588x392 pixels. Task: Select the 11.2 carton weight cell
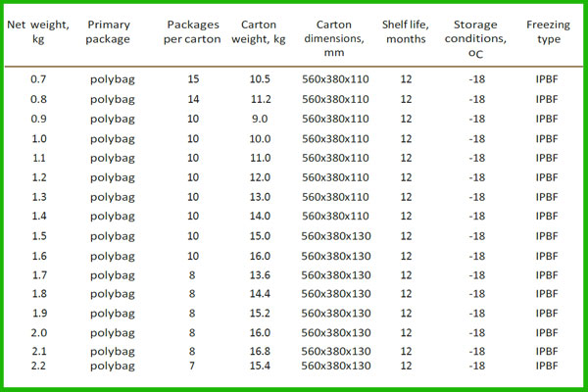coord(261,99)
